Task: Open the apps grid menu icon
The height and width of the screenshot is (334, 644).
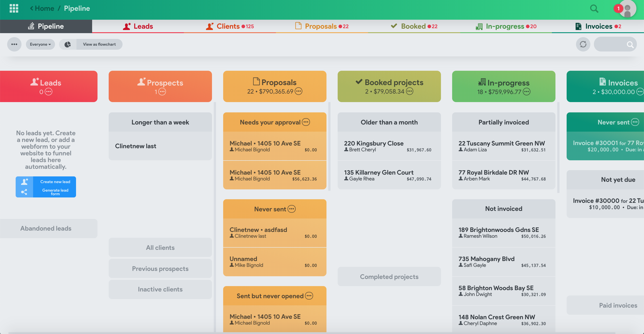Action: point(14,8)
